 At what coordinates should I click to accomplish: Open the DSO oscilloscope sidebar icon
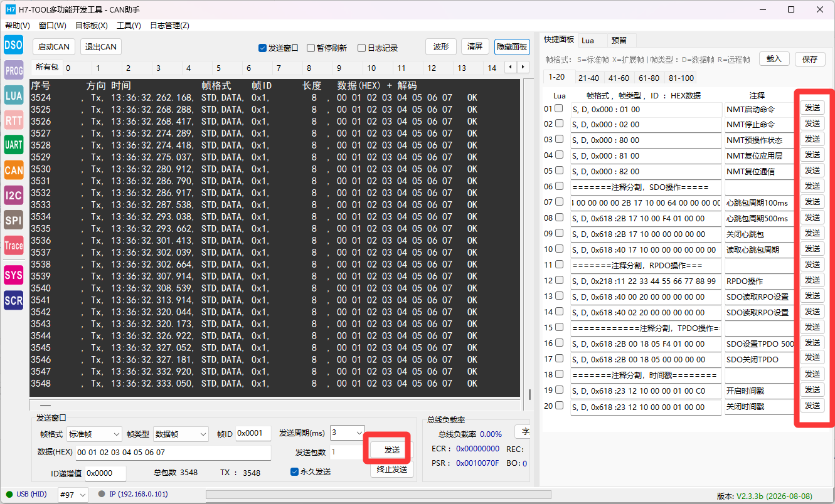[14, 45]
